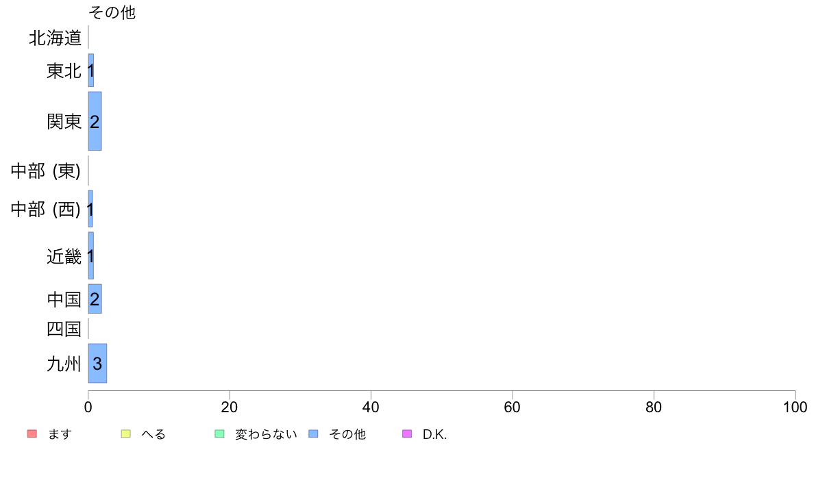This screenshot has width=814, height=504.
Task: Click the 100 tick label on x-axis
Action: pyautogui.click(x=795, y=407)
